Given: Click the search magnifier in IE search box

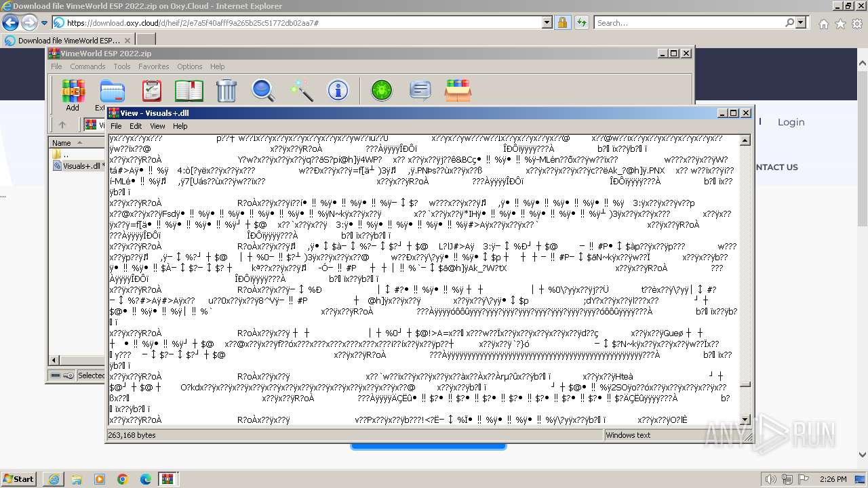Looking at the screenshot, I should point(790,23).
